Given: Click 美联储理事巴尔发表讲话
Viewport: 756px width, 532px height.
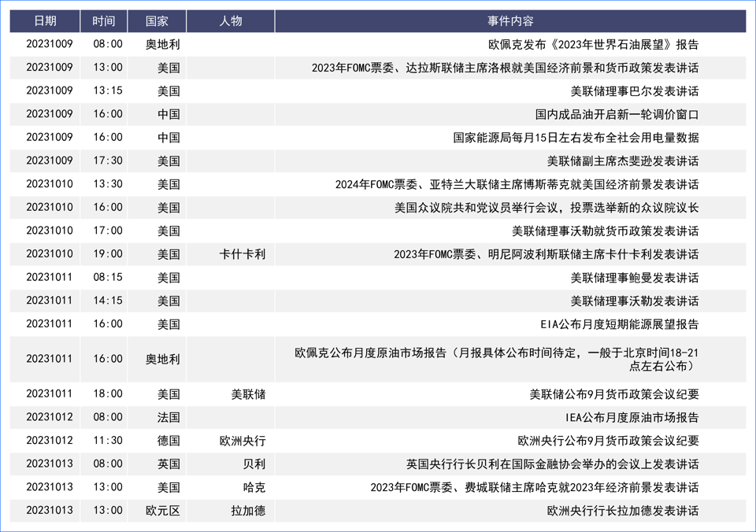Looking at the screenshot, I should 635,91.
